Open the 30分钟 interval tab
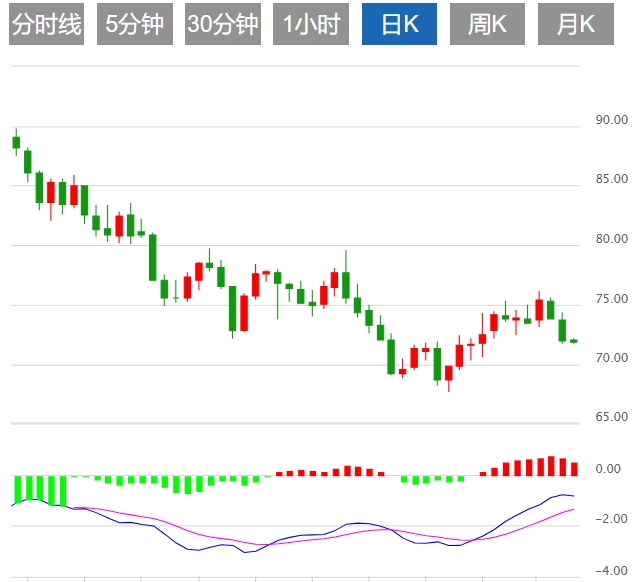Viewport: 637px width, 582px height. pyautogui.click(x=222, y=25)
